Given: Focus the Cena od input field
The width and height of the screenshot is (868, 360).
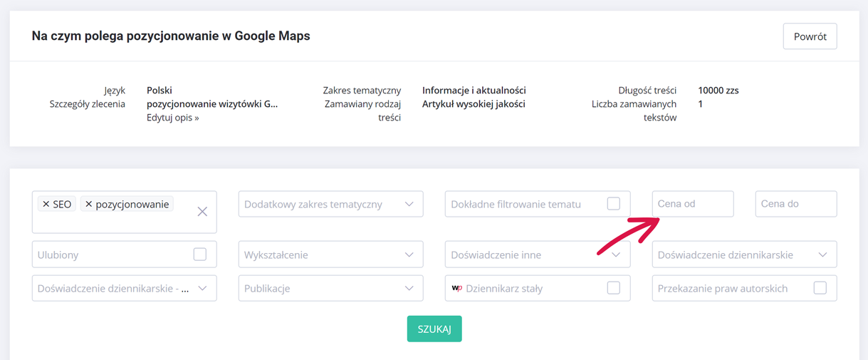Looking at the screenshot, I should point(692,204).
